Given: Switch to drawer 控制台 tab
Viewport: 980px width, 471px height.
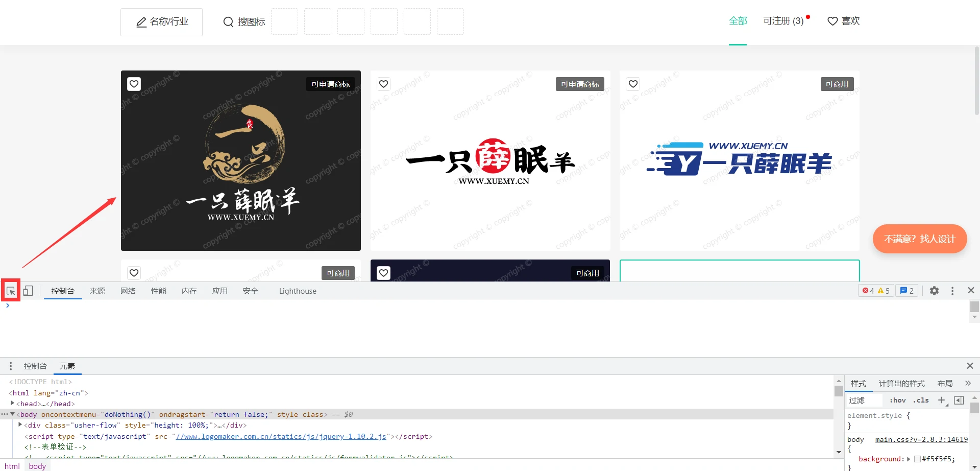Looking at the screenshot, I should [x=35, y=366].
